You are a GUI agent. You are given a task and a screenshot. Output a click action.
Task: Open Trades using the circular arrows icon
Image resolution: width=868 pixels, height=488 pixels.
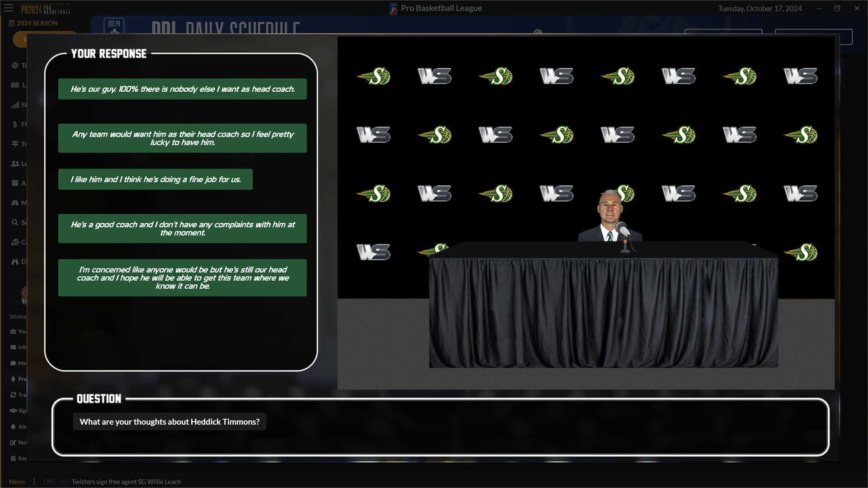click(13, 394)
